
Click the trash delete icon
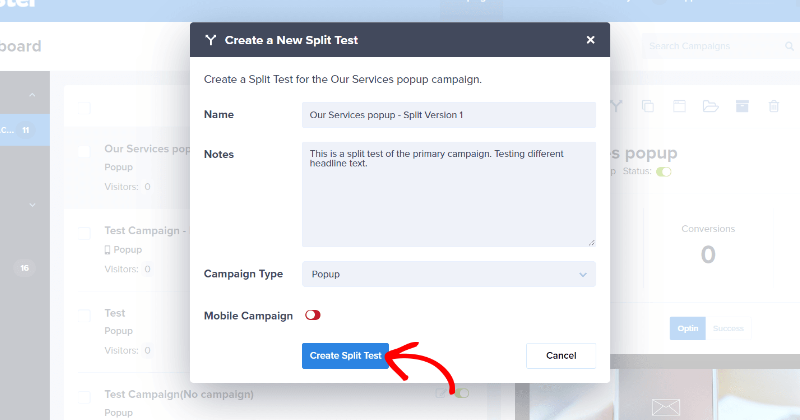(773, 106)
